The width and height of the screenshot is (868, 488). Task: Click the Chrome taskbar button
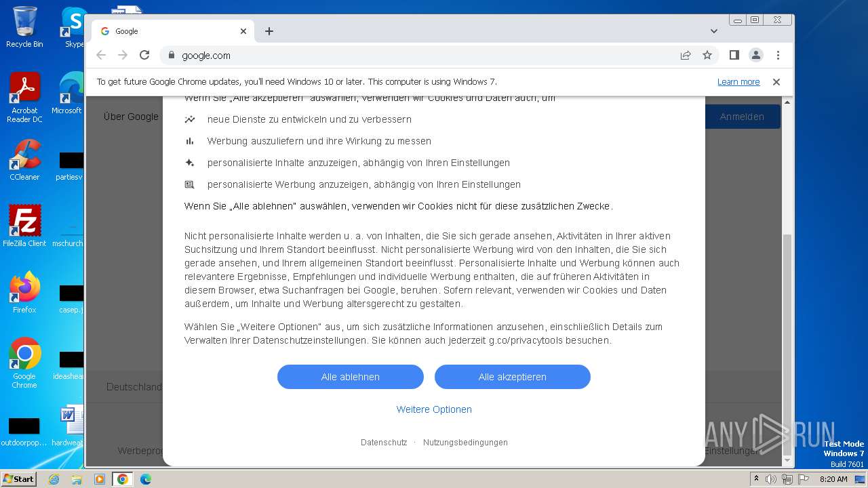tap(123, 479)
